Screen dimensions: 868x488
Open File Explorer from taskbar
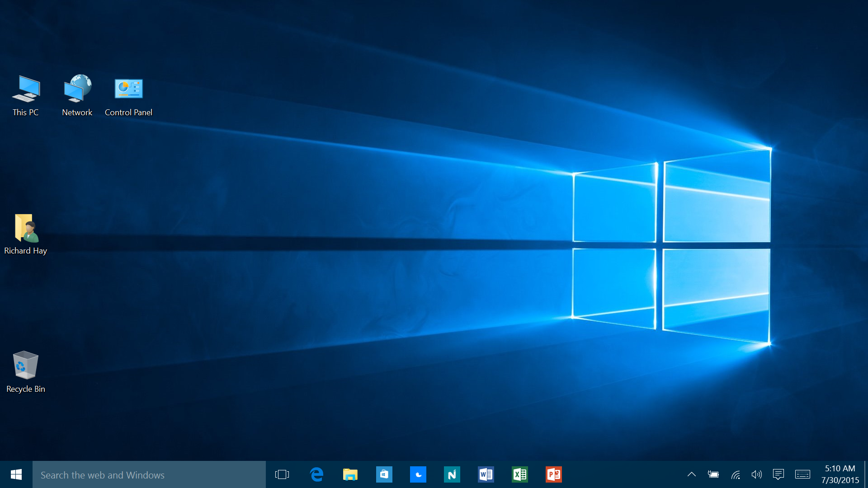click(350, 474)
